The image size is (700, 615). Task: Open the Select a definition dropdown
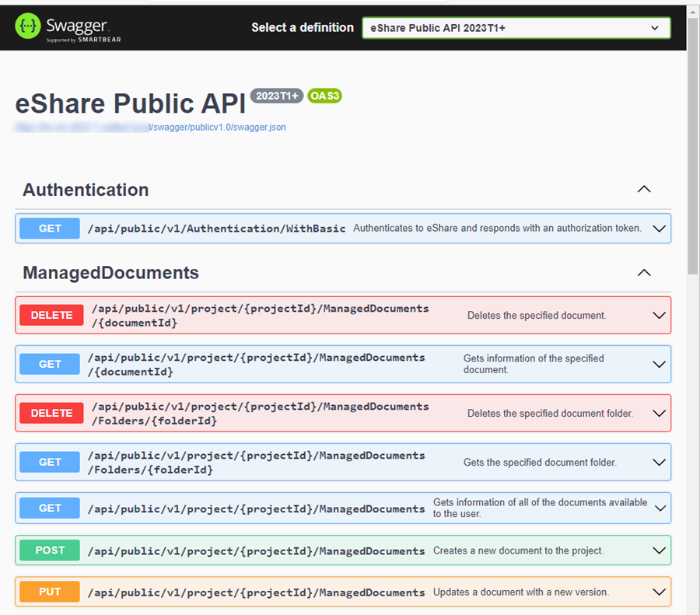(516, 28)
